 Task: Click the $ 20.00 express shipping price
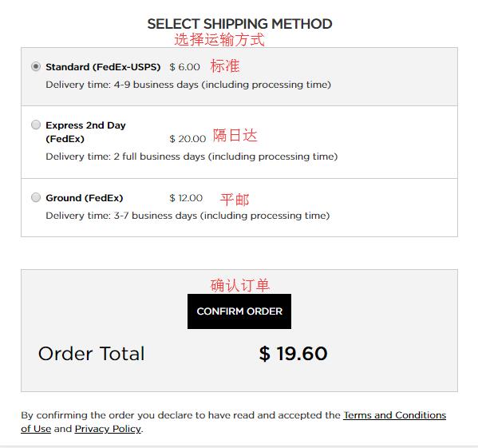coord(188,139)
